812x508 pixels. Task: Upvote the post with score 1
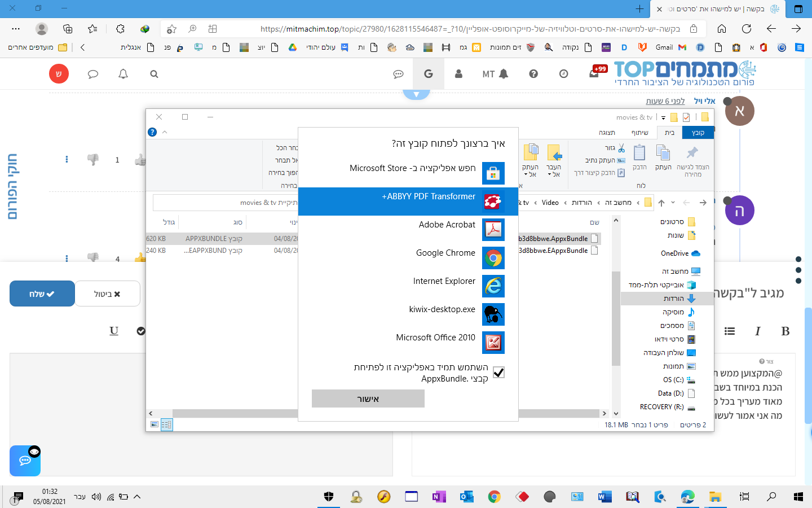(x=140, y=160)
